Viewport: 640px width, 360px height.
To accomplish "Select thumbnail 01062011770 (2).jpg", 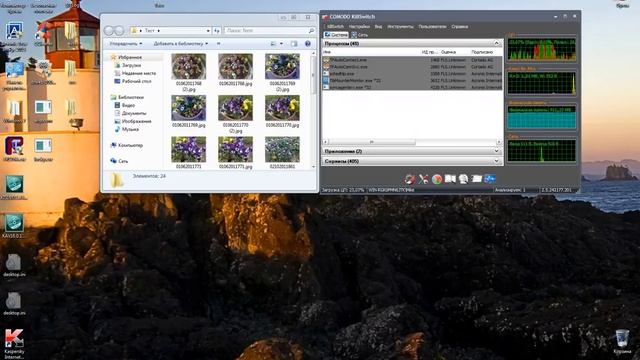I will (236, 114).
